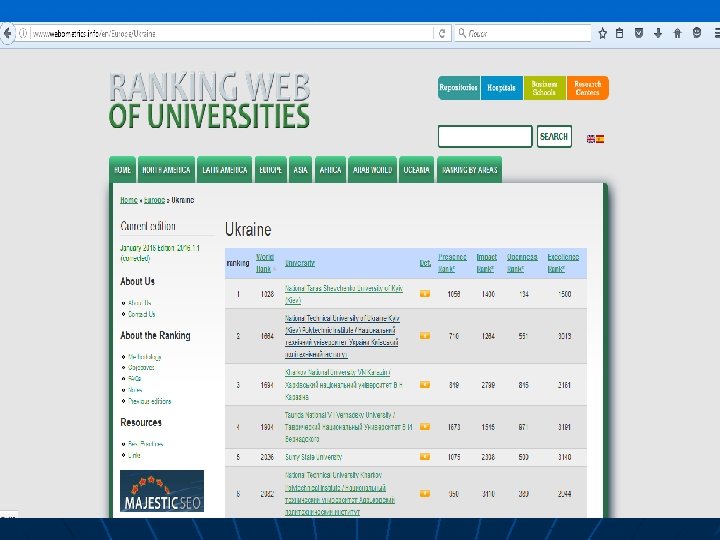This screenshot has width=720, height=540.
Task: Open details icon for Sumy State University row
Action: click(425, 457)
